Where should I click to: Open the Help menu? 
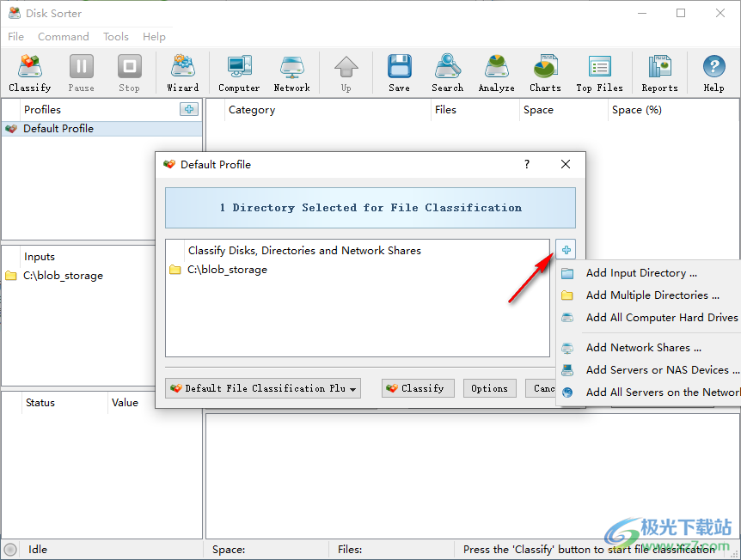coord(154,36)
